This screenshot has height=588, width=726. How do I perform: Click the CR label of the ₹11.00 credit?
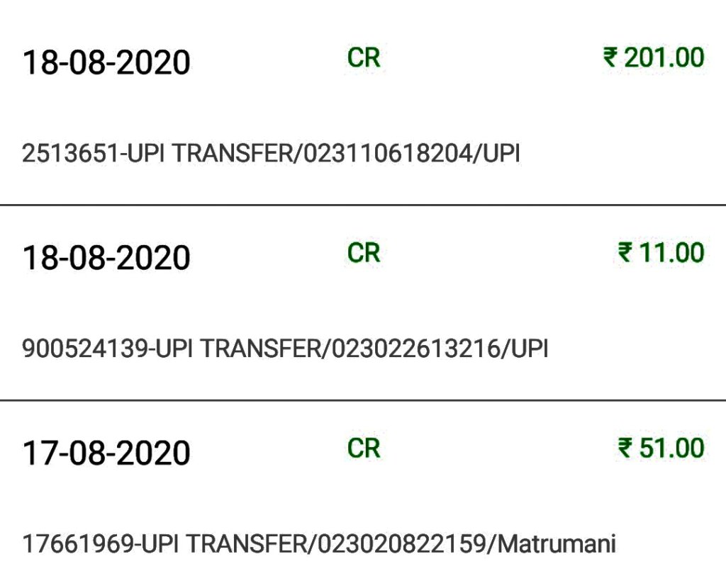(x=364, y=253)
